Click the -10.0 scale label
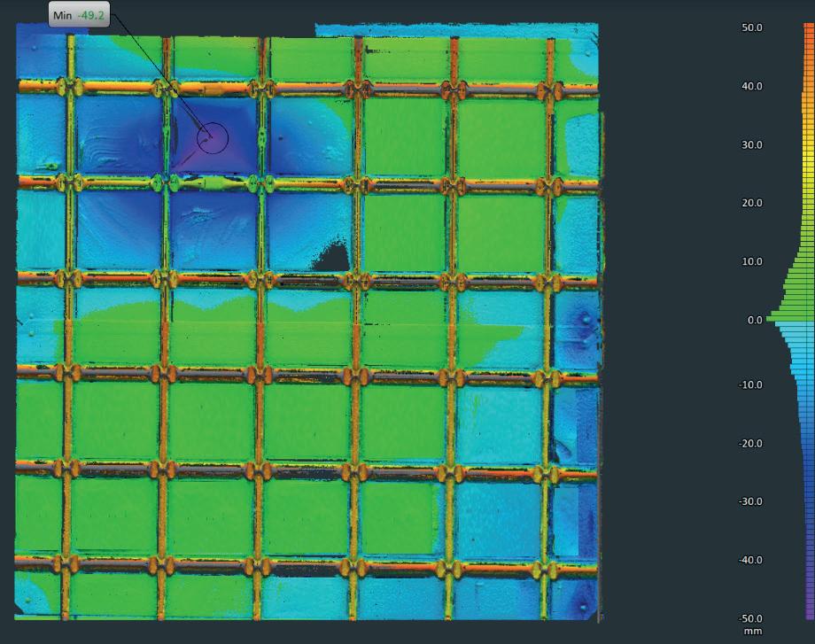Viewport: 815px width, 644px height. 750,385
